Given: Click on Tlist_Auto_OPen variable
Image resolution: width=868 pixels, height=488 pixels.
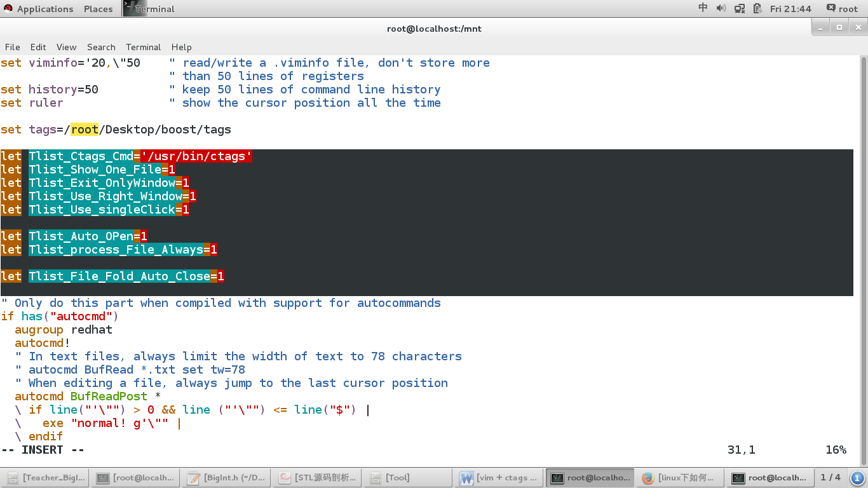Looking at the screenshot, I should [81, 236].
